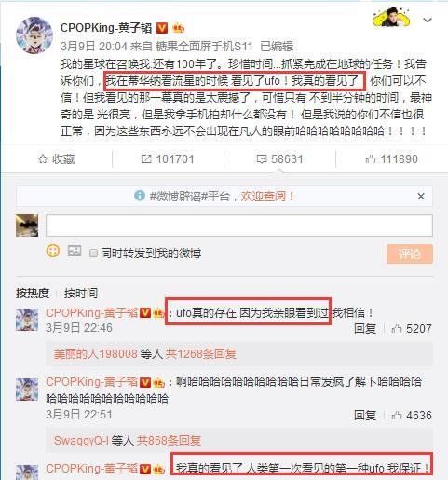This screenshot has height=480, width=448.
Task: Click the comment text input field
Action: pos(239,226)
